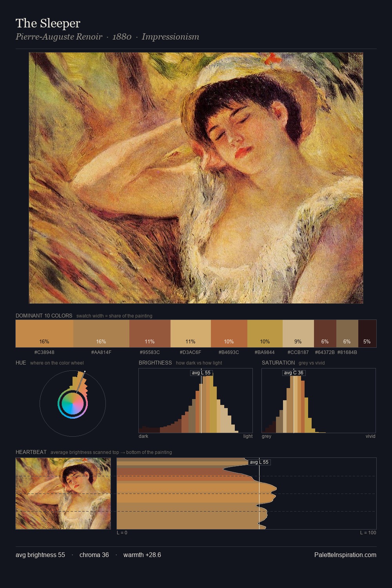Click the hex code #C38948 text
Screen dimensions: 392x588
tap(44, 352)
